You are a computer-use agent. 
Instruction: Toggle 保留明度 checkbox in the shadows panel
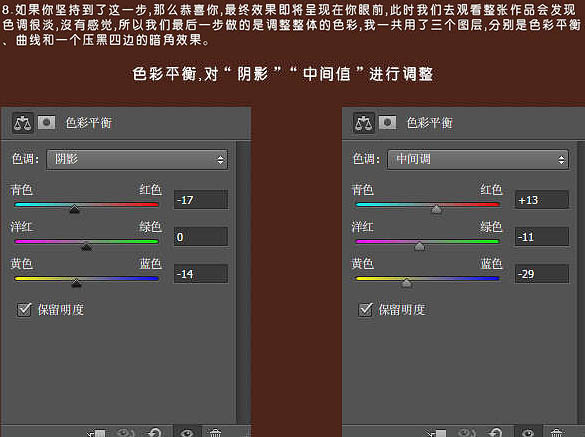coord(24,309)
